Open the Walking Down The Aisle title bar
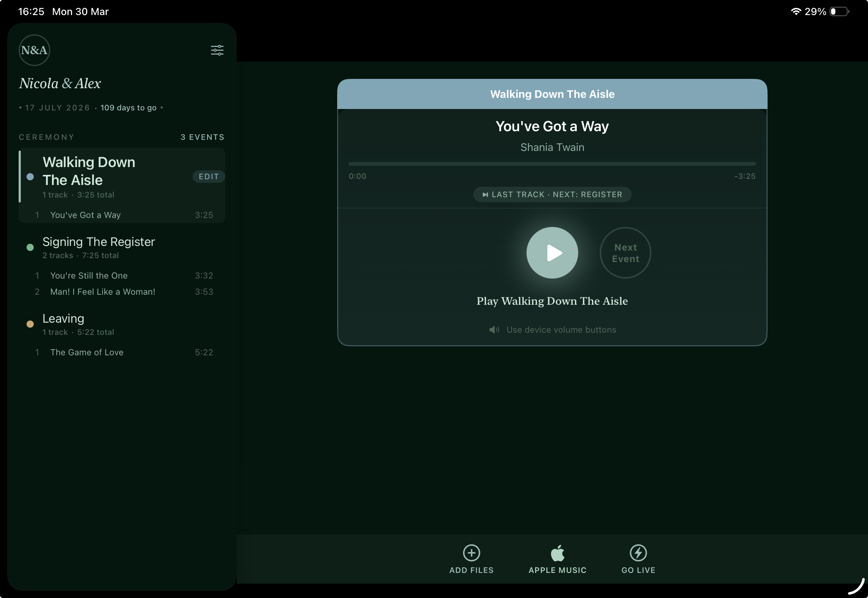868x598 pixels. [x=552, y=94]
